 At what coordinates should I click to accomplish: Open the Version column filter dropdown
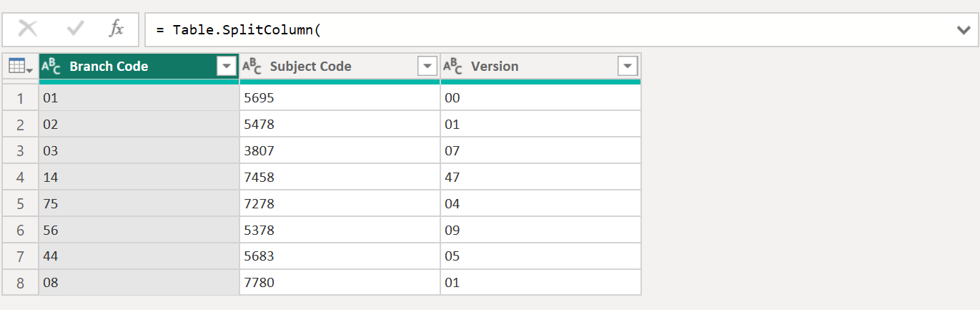(628, 67)
